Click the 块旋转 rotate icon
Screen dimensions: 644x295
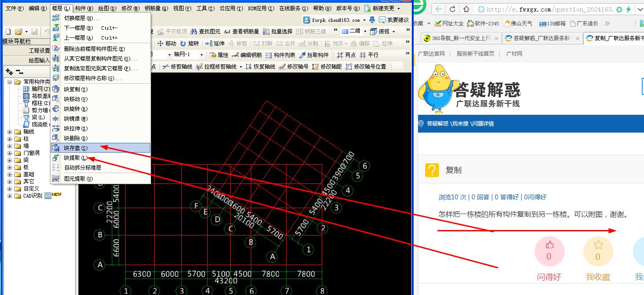(56, 109)
